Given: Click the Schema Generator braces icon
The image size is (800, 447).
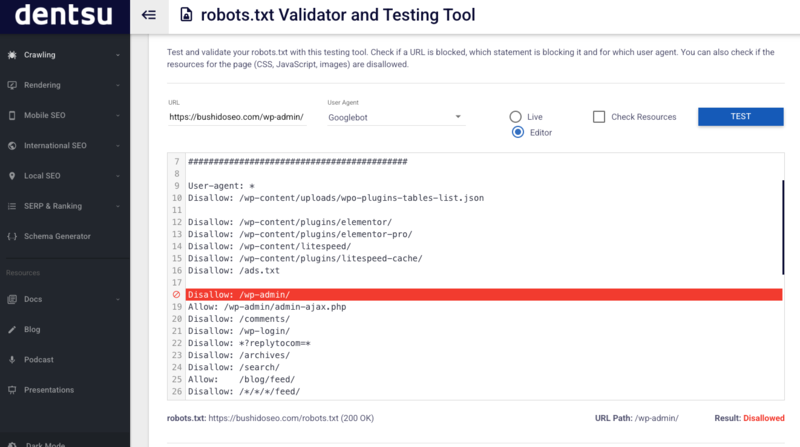Looking at the screenshot, I should 12,236.
